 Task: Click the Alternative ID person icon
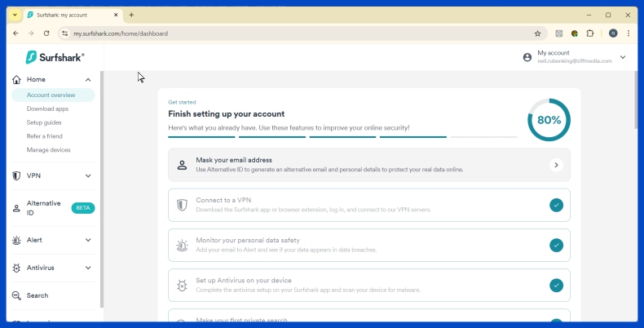click(17, 208)
